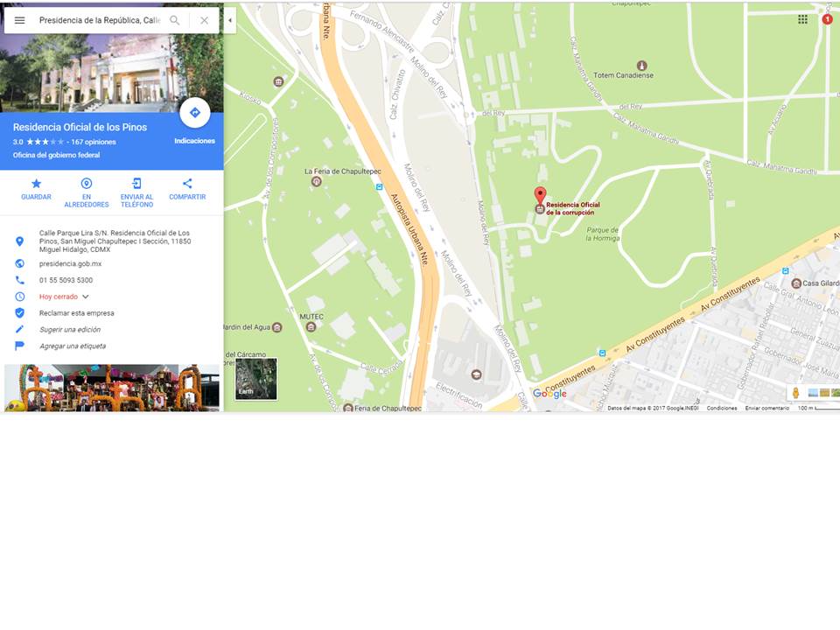
Task: Expand Hoy cerrado hours dropdown
Action: pyautogui.click(x=85, y=297)
